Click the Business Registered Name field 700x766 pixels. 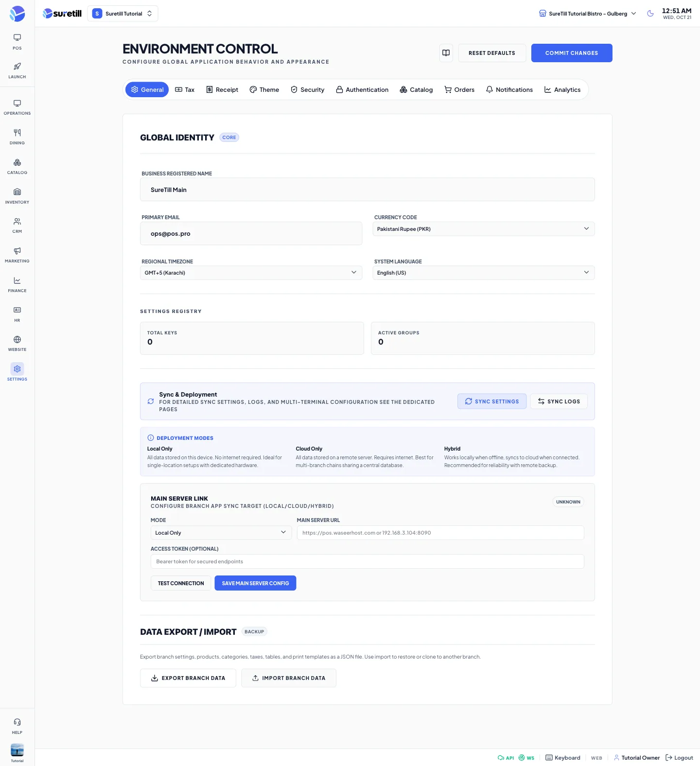tap(367, 190)
